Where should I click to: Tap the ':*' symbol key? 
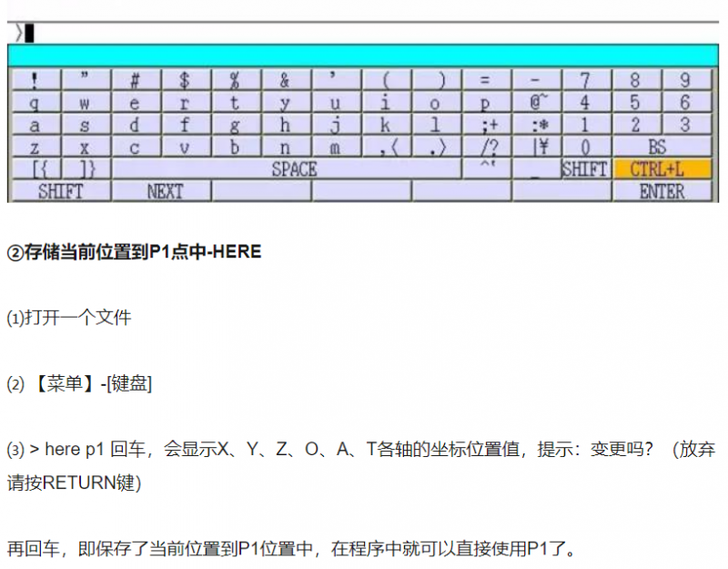coord(537,125)
